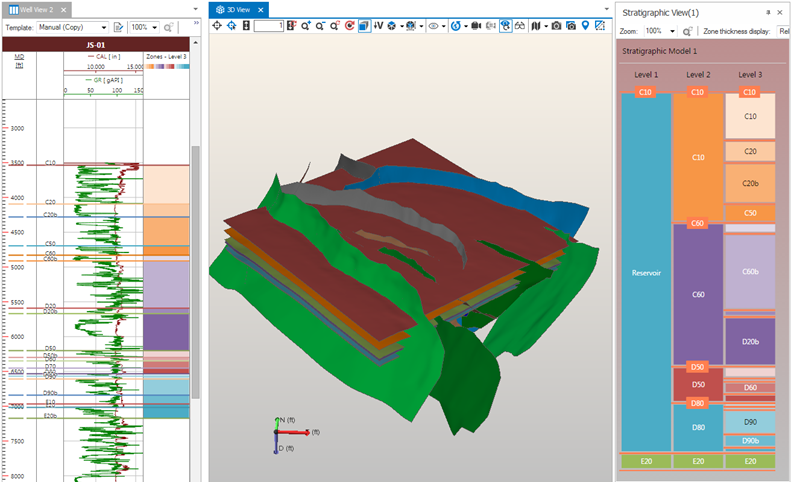Open the Template dropdown showing Manual (Copy)
Image resolution: width=791 pixels, height=482 pixels.
(x=73, y=27)
